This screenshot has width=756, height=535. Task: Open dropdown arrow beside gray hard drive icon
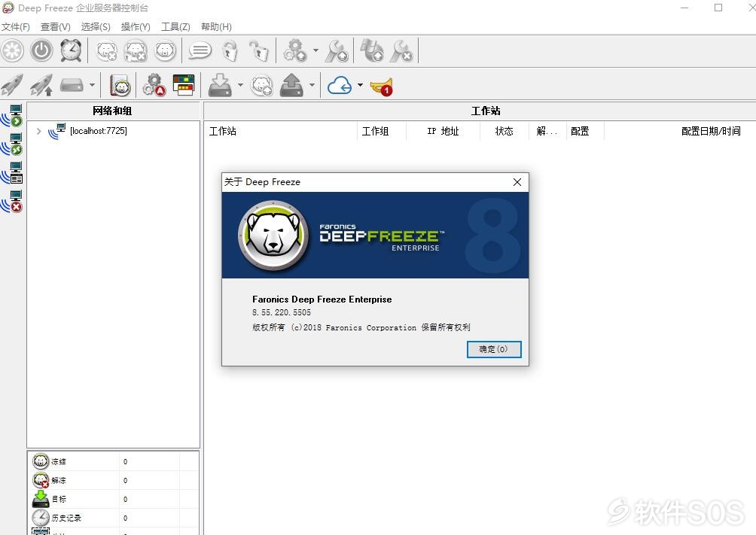pyautogui.click(x=92, y=85)
